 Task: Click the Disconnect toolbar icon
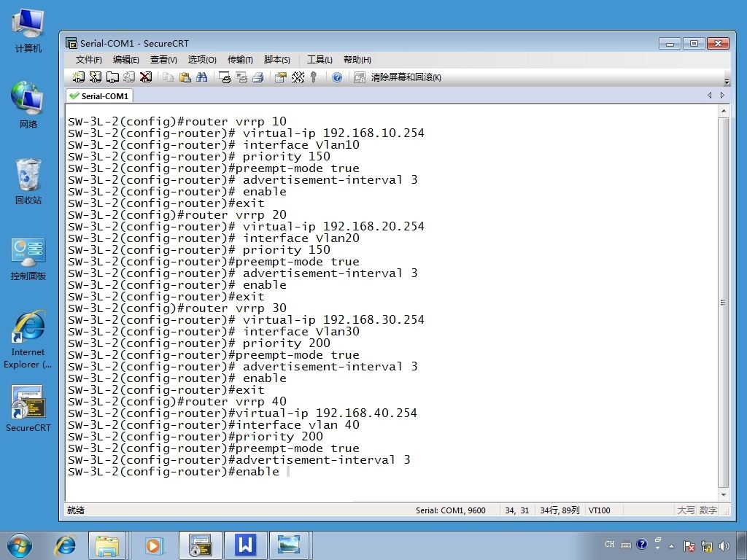[x=146, y=77]
